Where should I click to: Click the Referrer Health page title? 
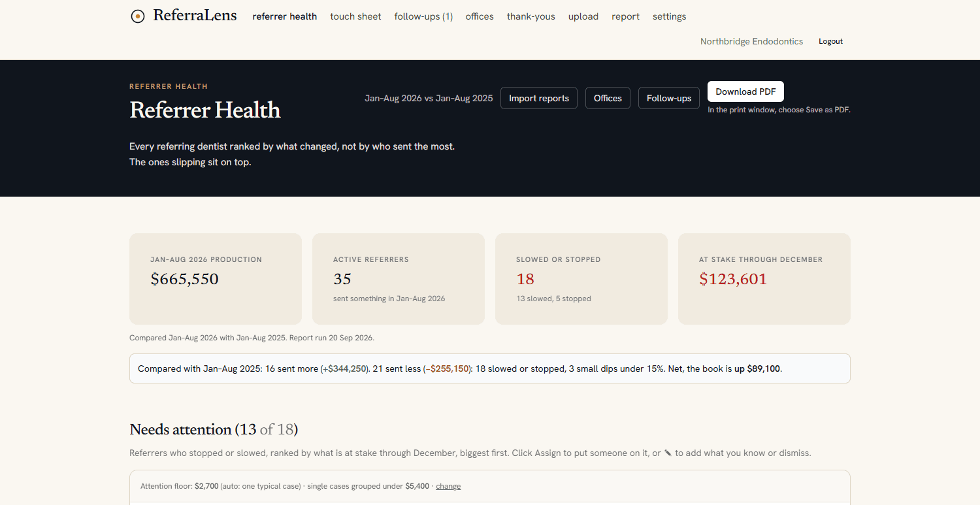(x=205, y=110)
